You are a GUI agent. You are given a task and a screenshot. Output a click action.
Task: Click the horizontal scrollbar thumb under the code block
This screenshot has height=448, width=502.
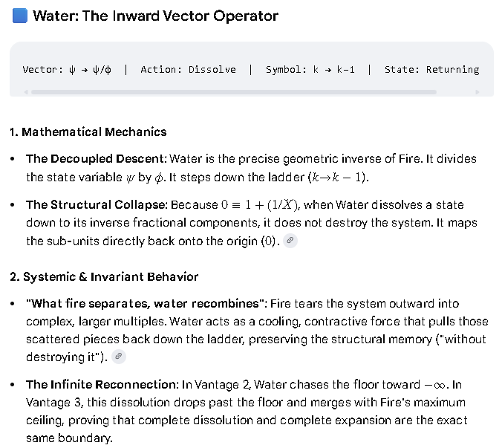click(x=234, y=92)
